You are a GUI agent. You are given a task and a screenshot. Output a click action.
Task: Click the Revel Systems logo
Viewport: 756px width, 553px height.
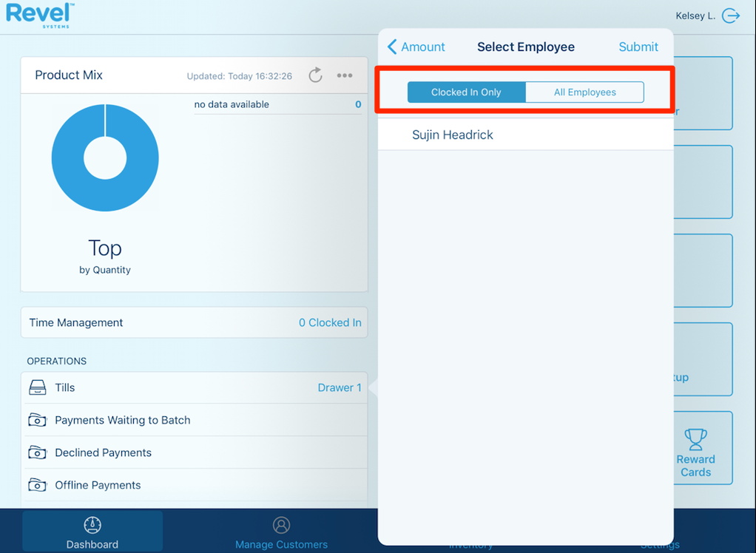[x=40, y=15]
